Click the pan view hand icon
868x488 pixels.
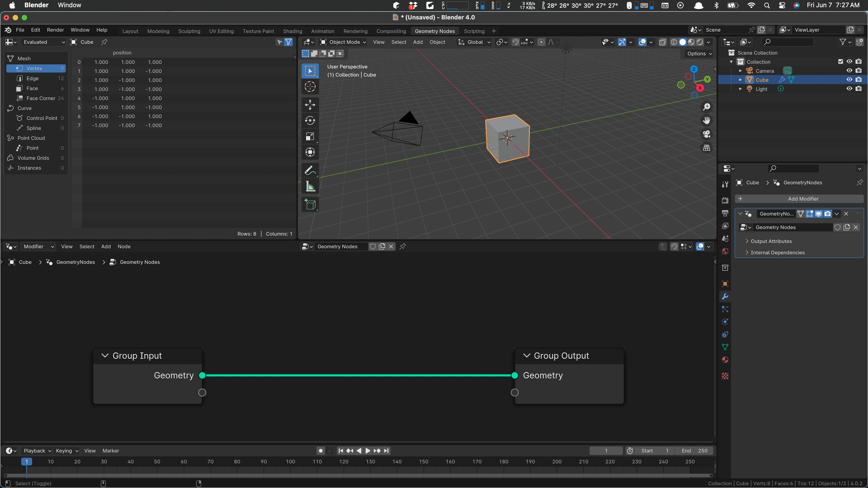(707, 120)
